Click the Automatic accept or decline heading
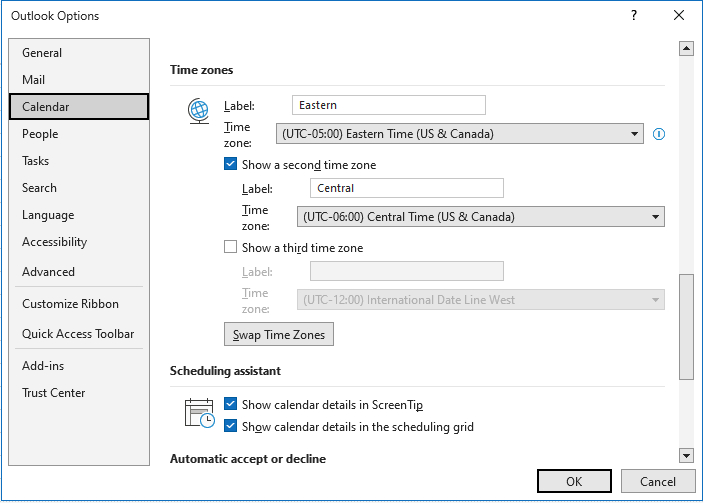The height and width of the screenshot is (503, 703). click(x=248, y=459)
